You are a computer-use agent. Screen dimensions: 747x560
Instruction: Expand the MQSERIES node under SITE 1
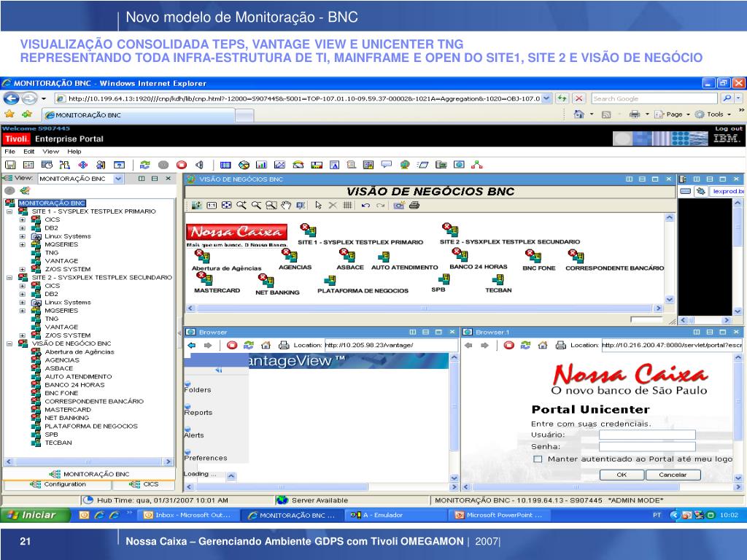coord(23,245)
